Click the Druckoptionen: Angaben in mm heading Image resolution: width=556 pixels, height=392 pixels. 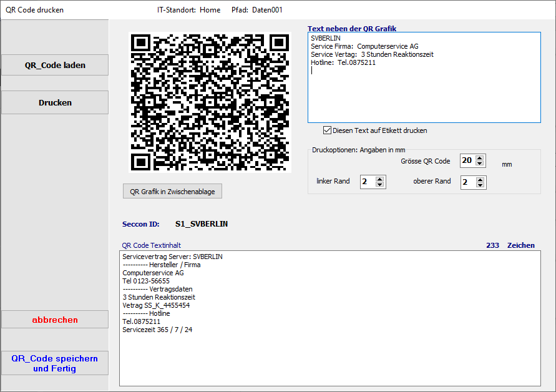358,150
